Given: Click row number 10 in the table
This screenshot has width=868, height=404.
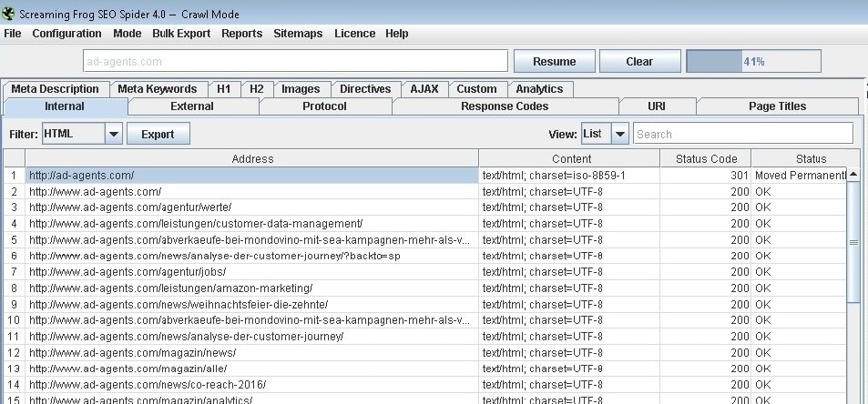Looking at the screenshot, I should point(15,320).
